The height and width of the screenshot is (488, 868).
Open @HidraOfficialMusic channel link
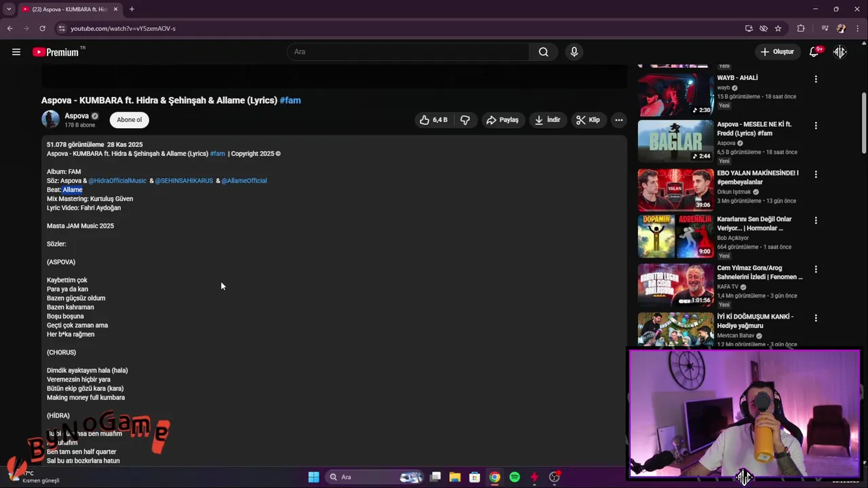click(x=117, y=181)
